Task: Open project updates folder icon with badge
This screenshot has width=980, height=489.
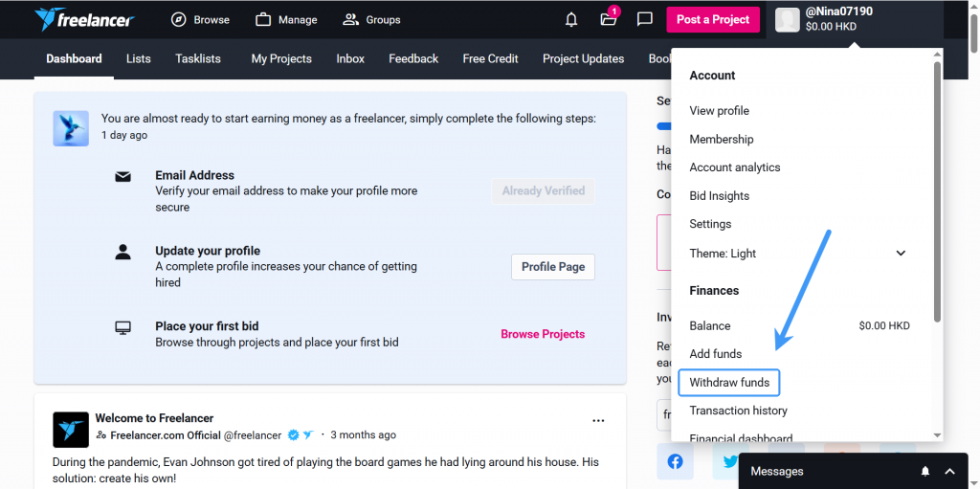Action: click(608, 19)
